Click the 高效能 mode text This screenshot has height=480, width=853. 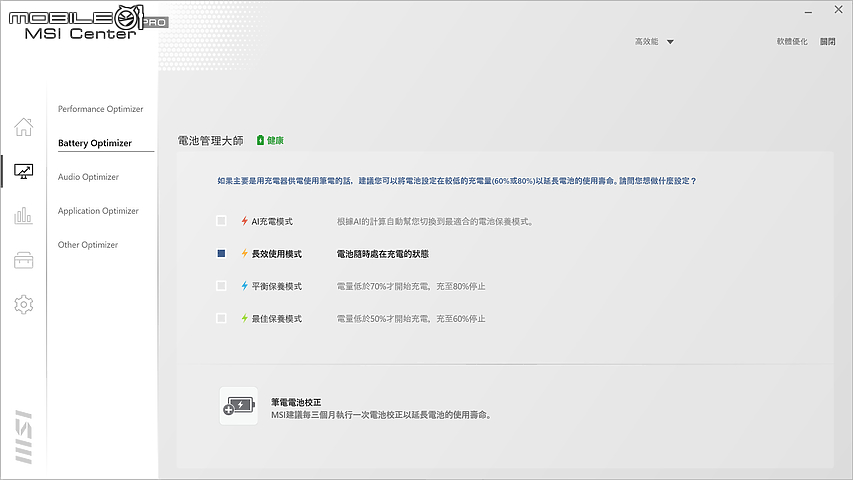[646, 41]
